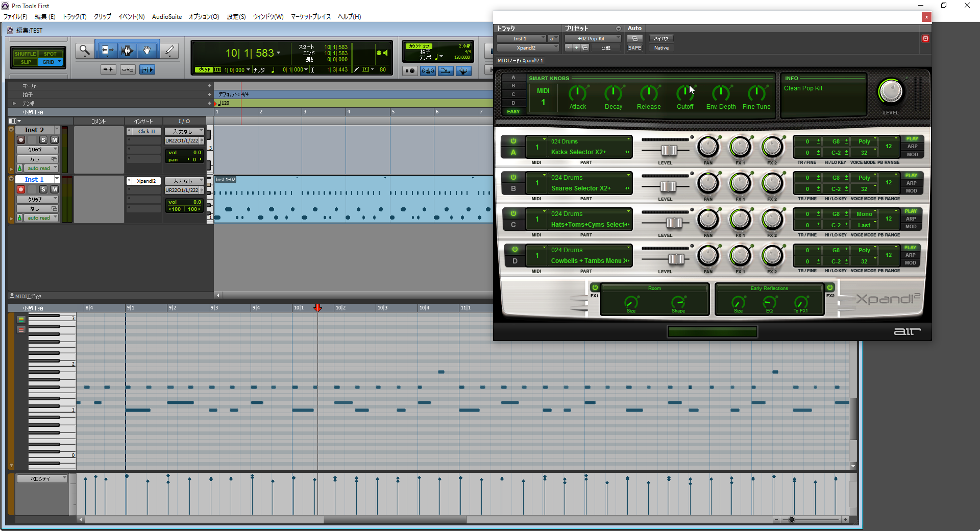Open the Velocity lane selector dropdown
This screenshot has height=531, width=980.
[x=42, y=479]
